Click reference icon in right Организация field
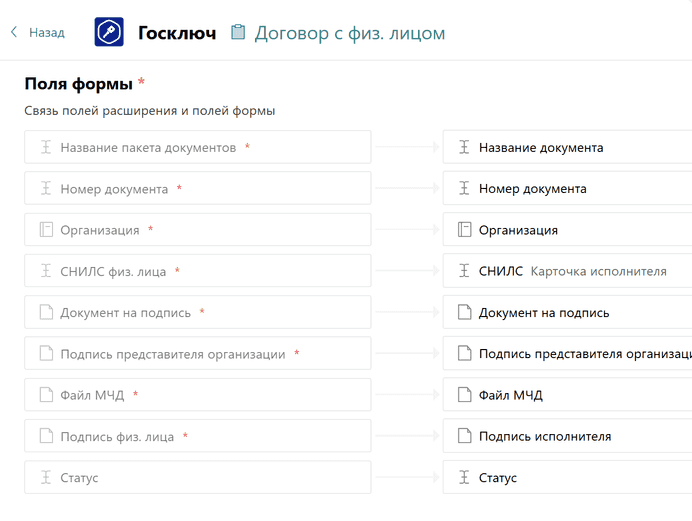 click(x=464, y=230)
